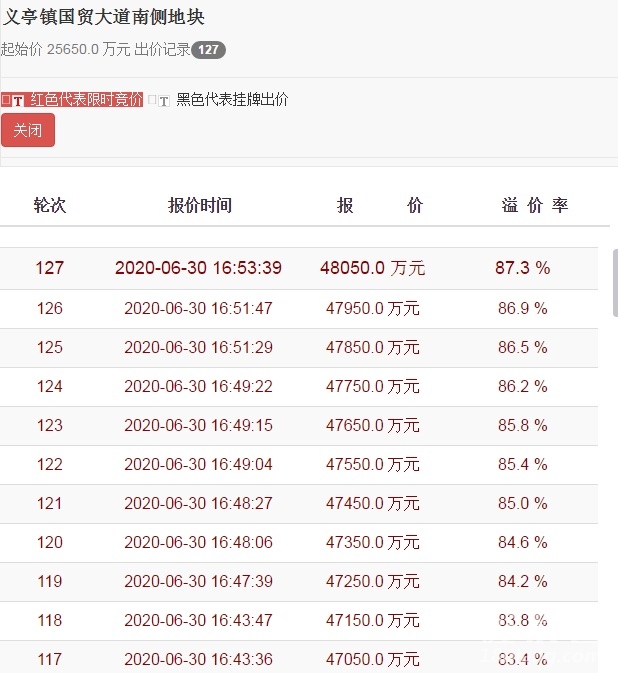Click the 87.3 % premium rate cell
Screen dimensions: 618x673
(x=522, y=268)
